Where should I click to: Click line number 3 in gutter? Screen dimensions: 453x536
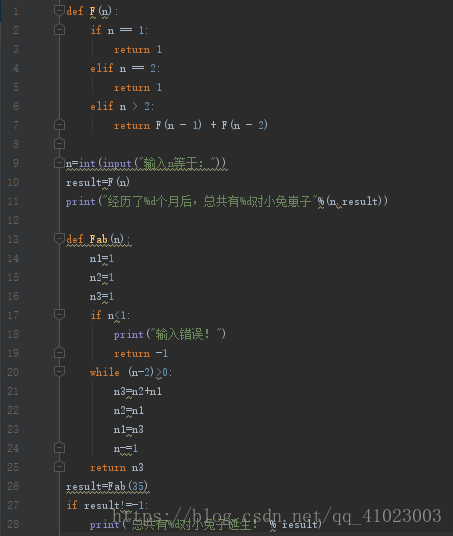pyautogui.click(x=16, y=49)
